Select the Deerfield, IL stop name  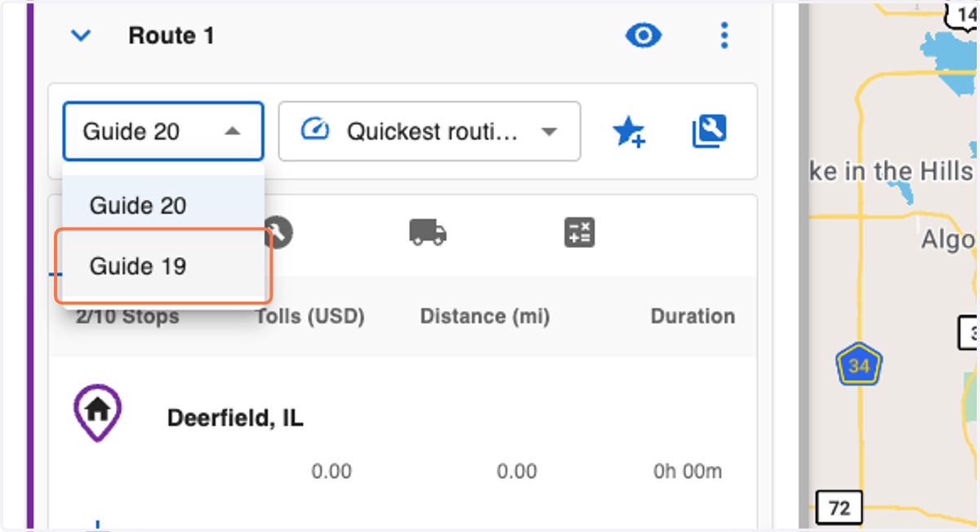coord(235,419)
